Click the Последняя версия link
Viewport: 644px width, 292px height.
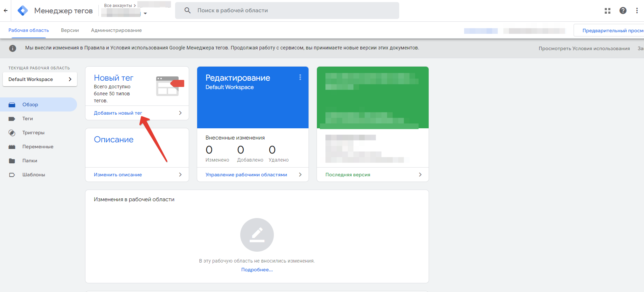click(348, 175)
